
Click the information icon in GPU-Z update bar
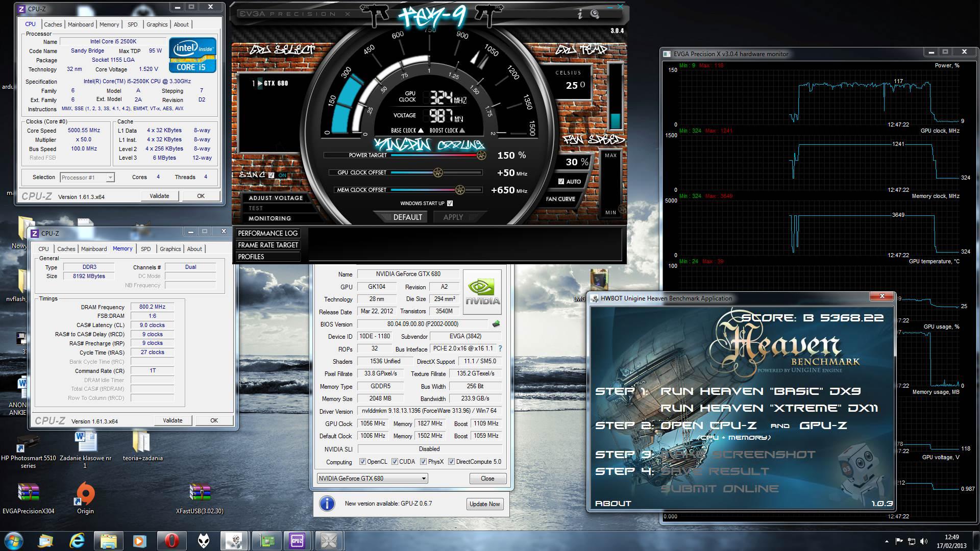[327, 504]
